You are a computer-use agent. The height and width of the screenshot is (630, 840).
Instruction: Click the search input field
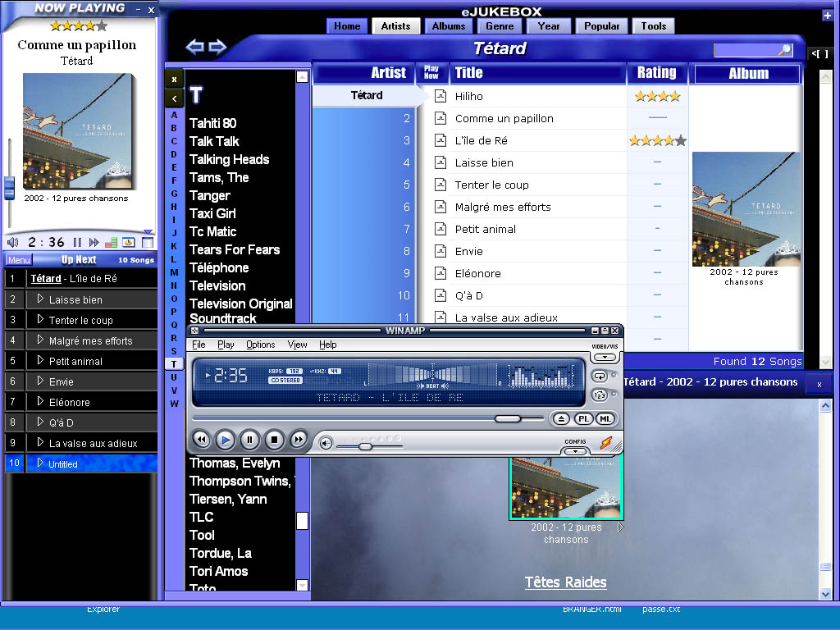coord(746,50)
